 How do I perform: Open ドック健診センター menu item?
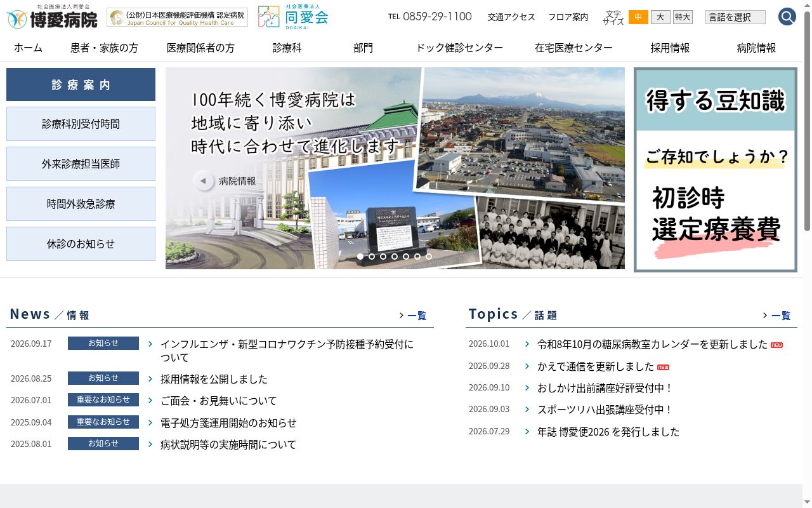point(459,48)
